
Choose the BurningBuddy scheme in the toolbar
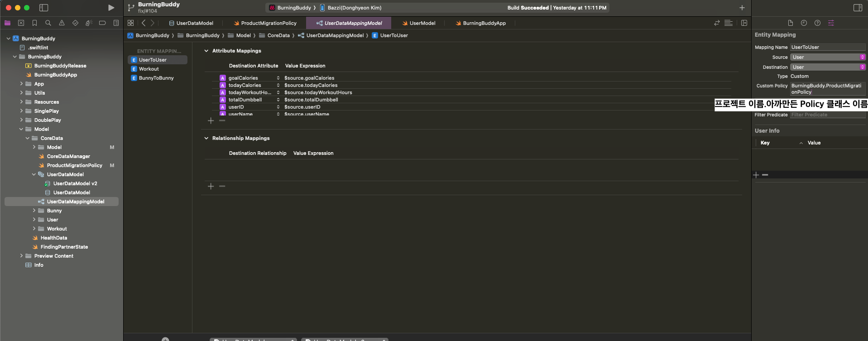pyautogui.click(x=290, y=8)
